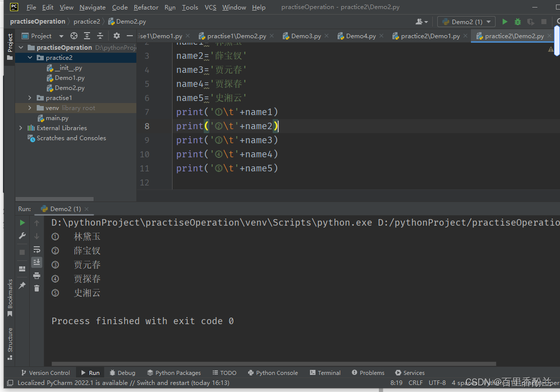Open the Refactor menu
Image resolution: width=560 pixels, height=392 pixels.
(146, 7)
